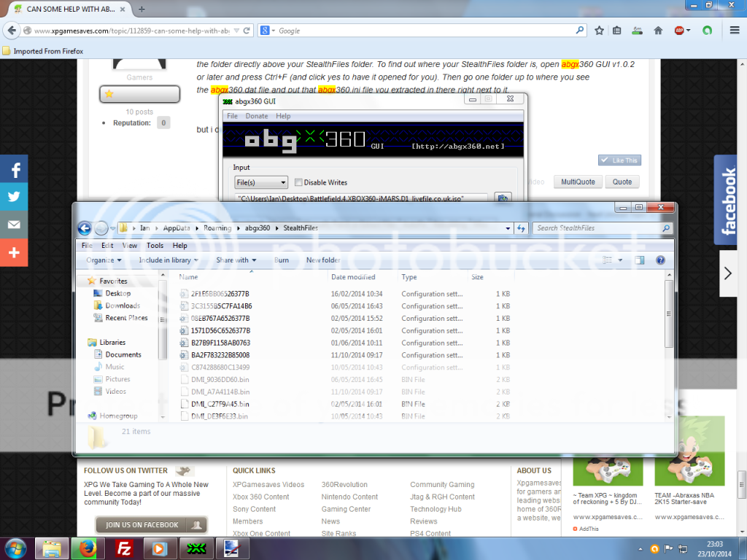Click the Facebook share icon in sidebar
This screenshot has height=560, width=747.
pos(14,169)
